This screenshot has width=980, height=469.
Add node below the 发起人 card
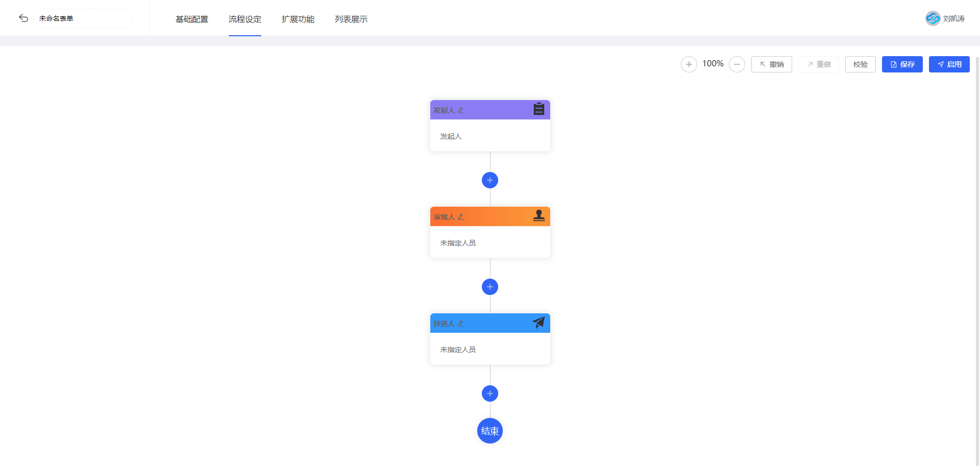click(490, 180)
